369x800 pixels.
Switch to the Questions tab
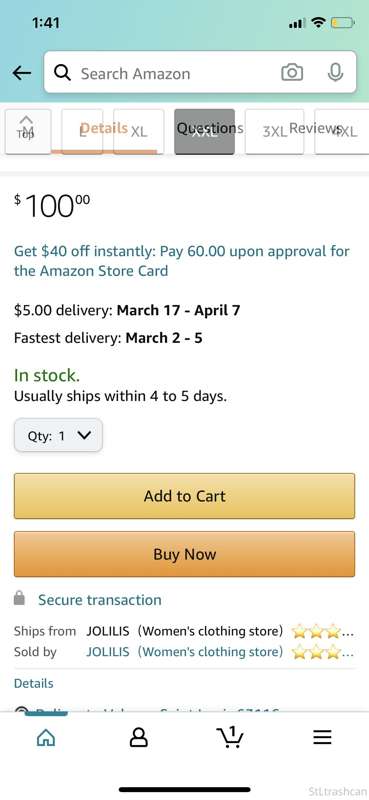pyautogui.click(x=210, y=128)
